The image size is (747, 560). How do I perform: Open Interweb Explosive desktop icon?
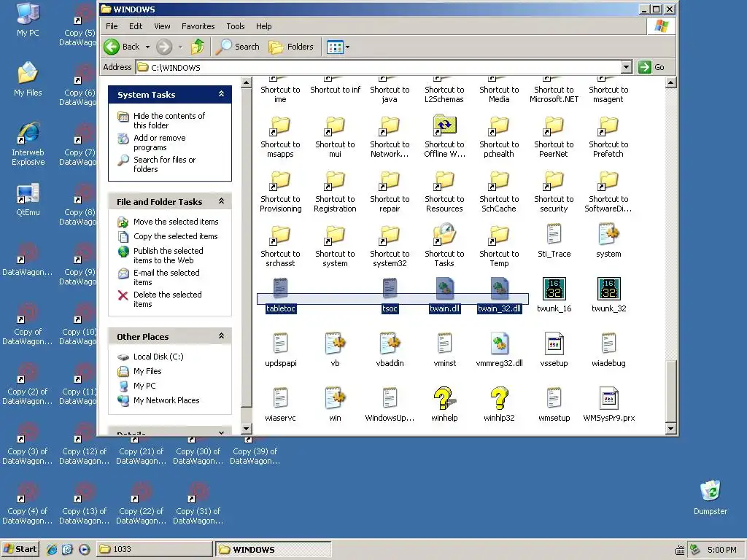pyautogui.click(x=28, y=133)
